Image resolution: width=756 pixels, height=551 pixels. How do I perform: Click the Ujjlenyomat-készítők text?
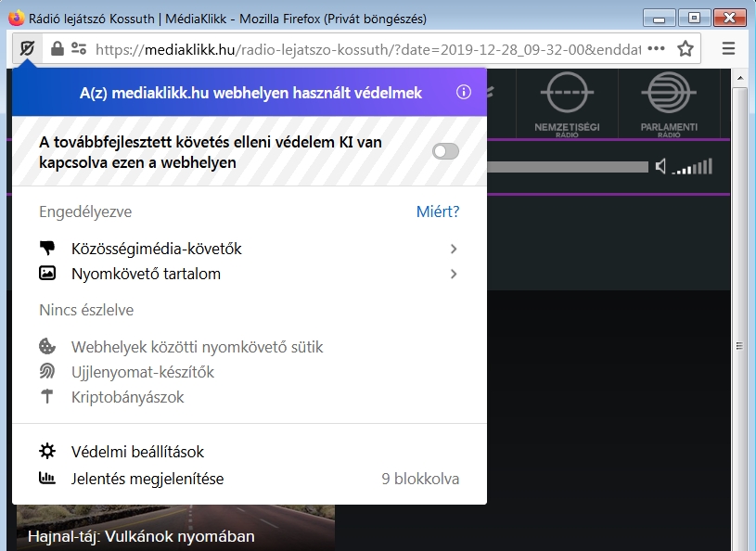[x=143, y=372]
